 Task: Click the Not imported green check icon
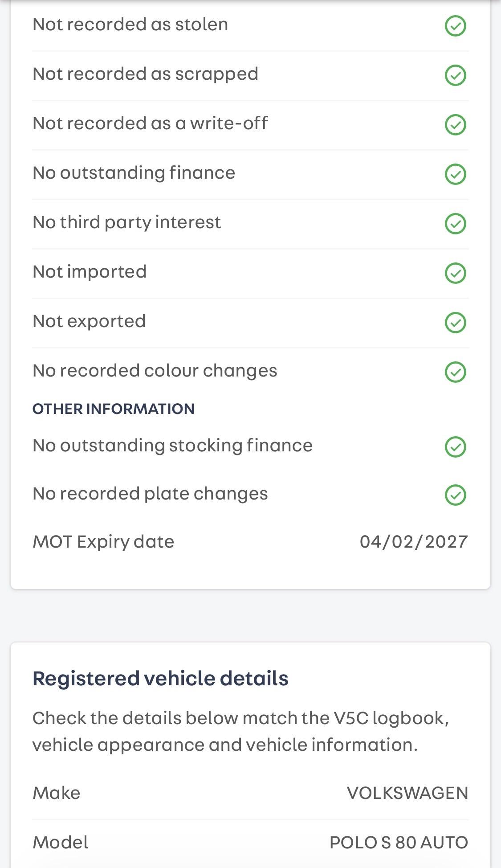tap(455, 273)
